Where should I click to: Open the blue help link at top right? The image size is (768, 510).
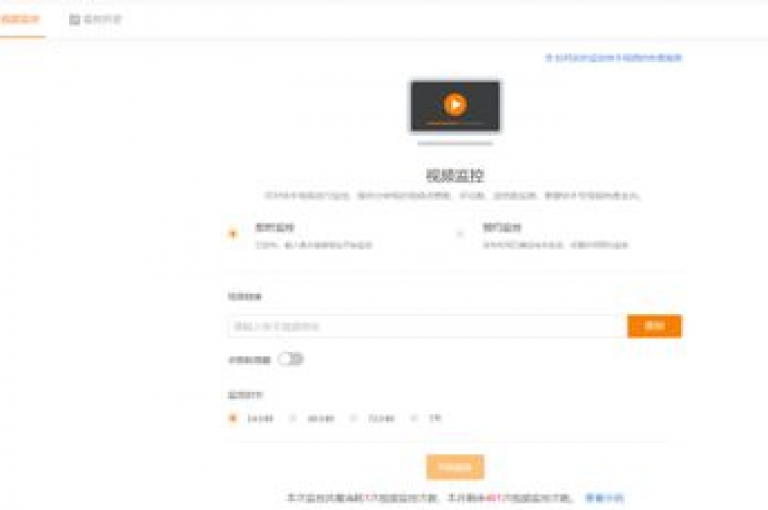click(614, 58)
